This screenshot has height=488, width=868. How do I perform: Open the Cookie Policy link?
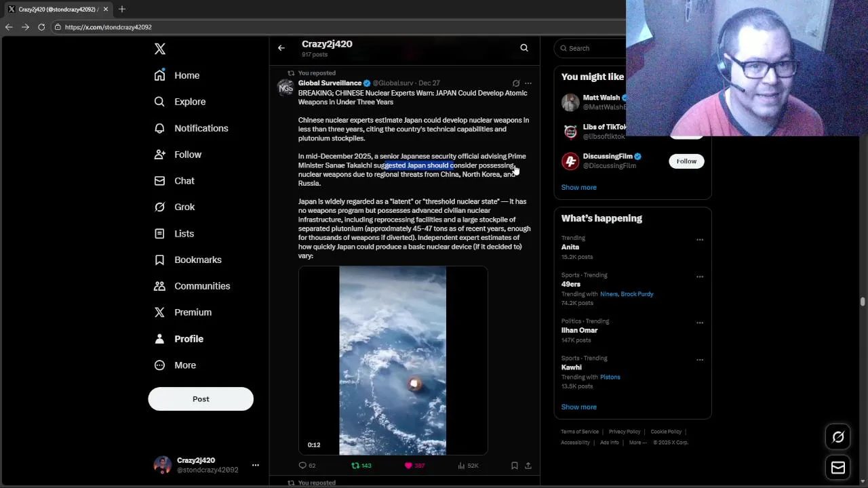(666, 432)
